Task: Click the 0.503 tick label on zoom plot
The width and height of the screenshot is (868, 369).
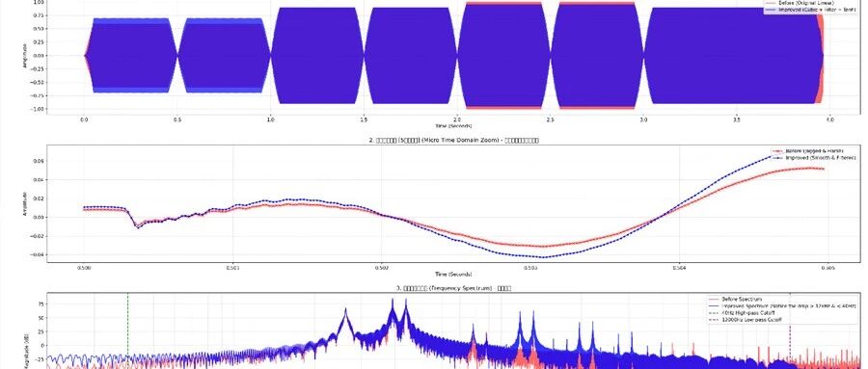Action: tap(530, 267)
